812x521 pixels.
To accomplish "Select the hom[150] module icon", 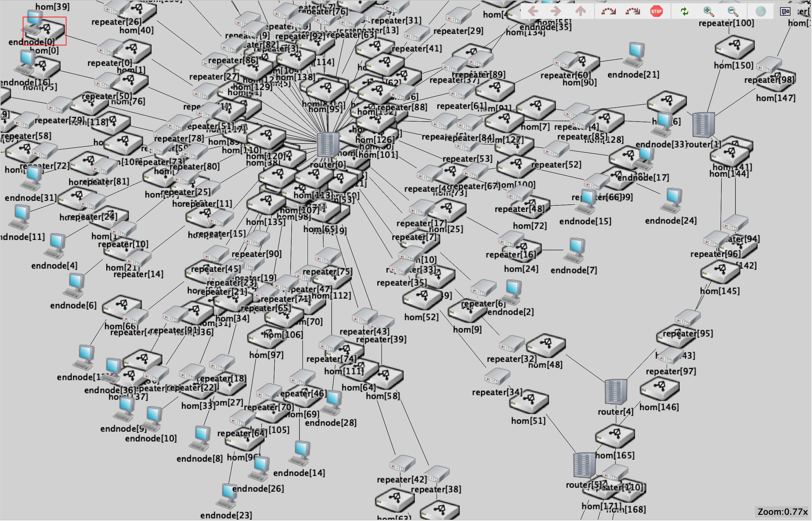I will pos(734,47).
